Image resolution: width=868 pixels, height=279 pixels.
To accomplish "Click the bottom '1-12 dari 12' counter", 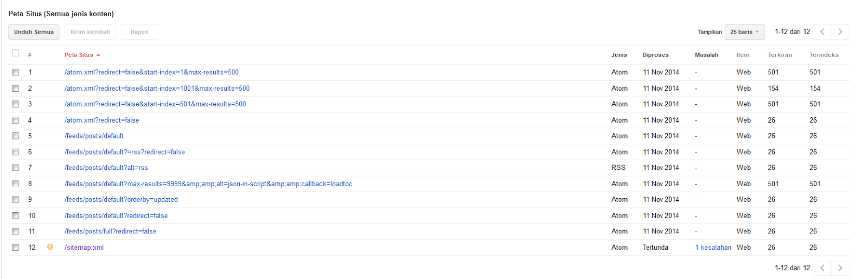I will point(792,268).
